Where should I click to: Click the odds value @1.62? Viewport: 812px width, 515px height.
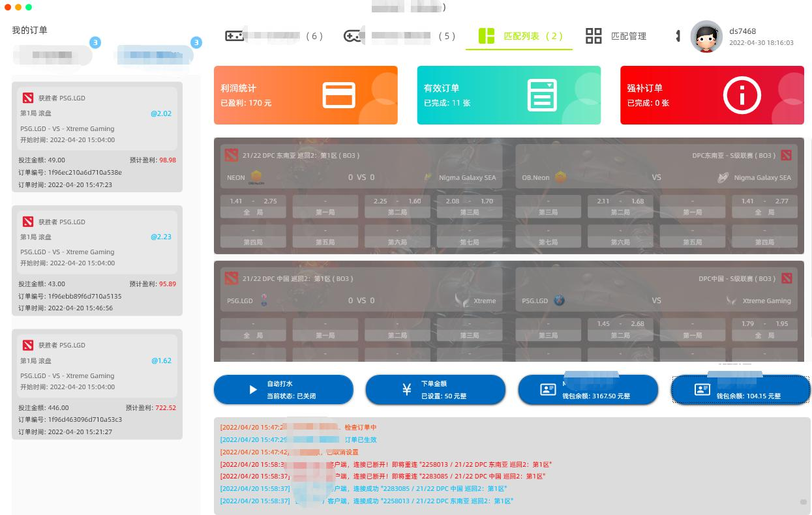tap(161, 360)
